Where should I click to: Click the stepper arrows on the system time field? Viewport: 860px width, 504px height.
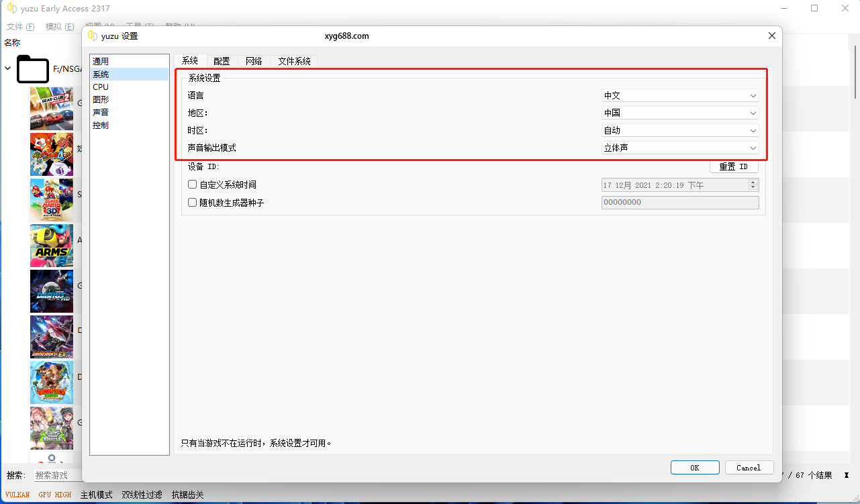click(753, 185)
